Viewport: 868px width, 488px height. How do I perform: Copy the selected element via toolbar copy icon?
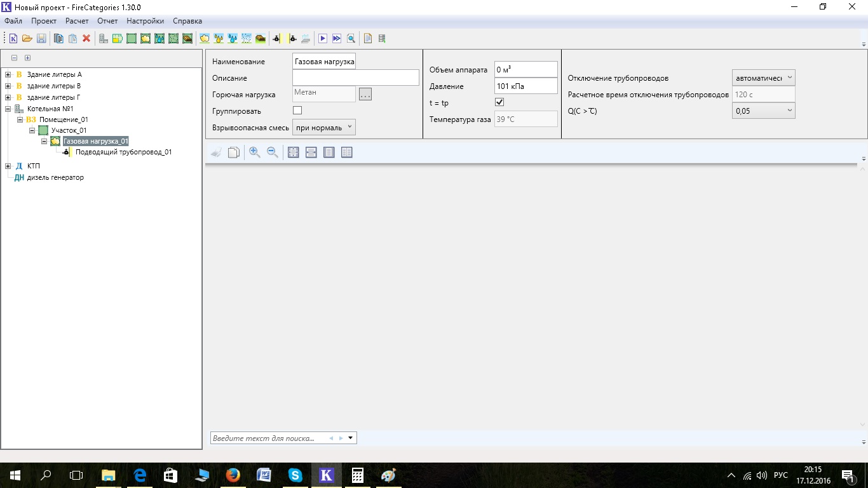[58, 38]
